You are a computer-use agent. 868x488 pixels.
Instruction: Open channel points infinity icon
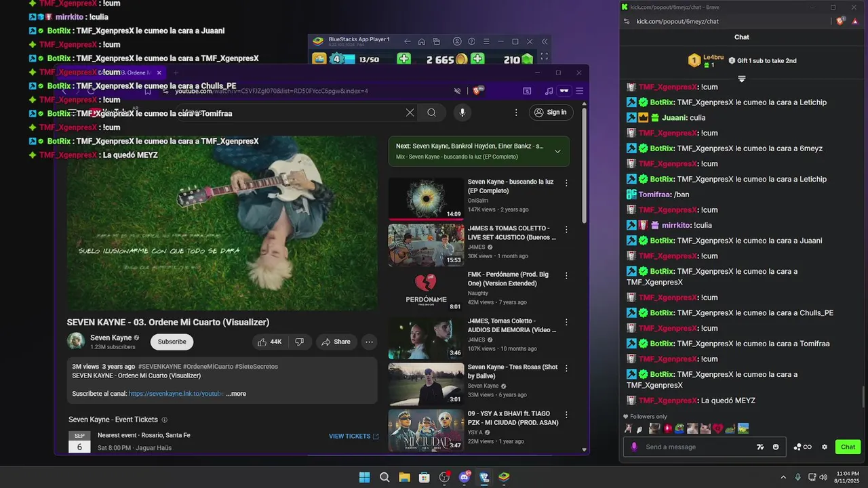[804, 447]
